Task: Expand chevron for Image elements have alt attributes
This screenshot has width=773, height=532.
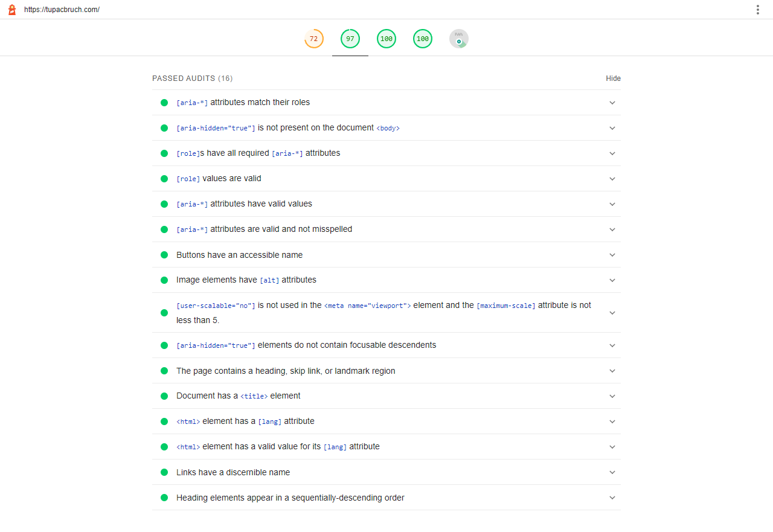Action: tap(612, 280)
